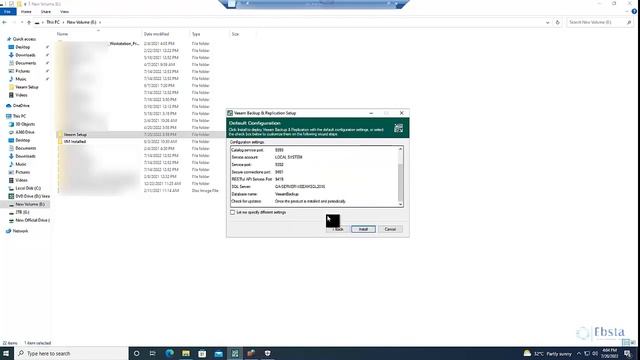Expand breadcrumb chevron after This PC

pos(63,22)
